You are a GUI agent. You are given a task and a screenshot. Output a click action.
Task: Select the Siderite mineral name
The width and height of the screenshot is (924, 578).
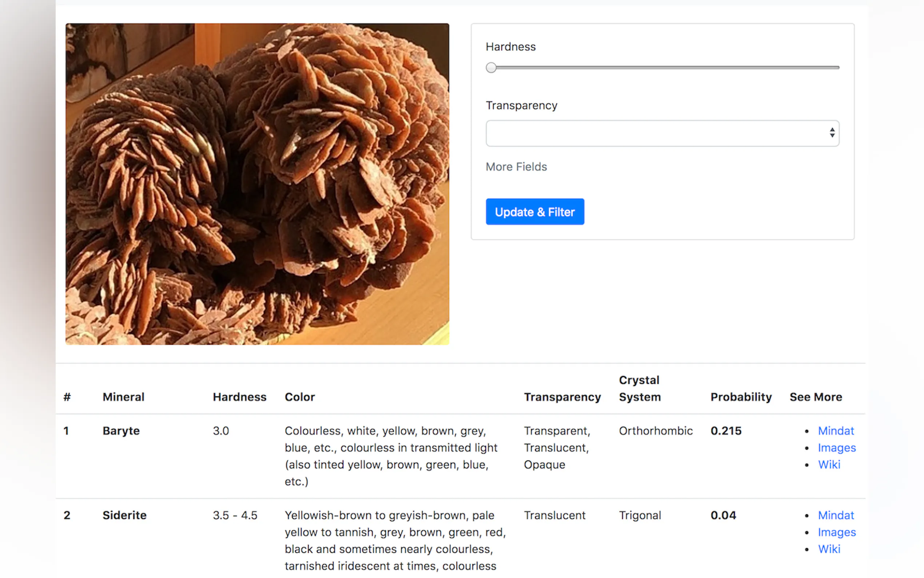point(124,515)
